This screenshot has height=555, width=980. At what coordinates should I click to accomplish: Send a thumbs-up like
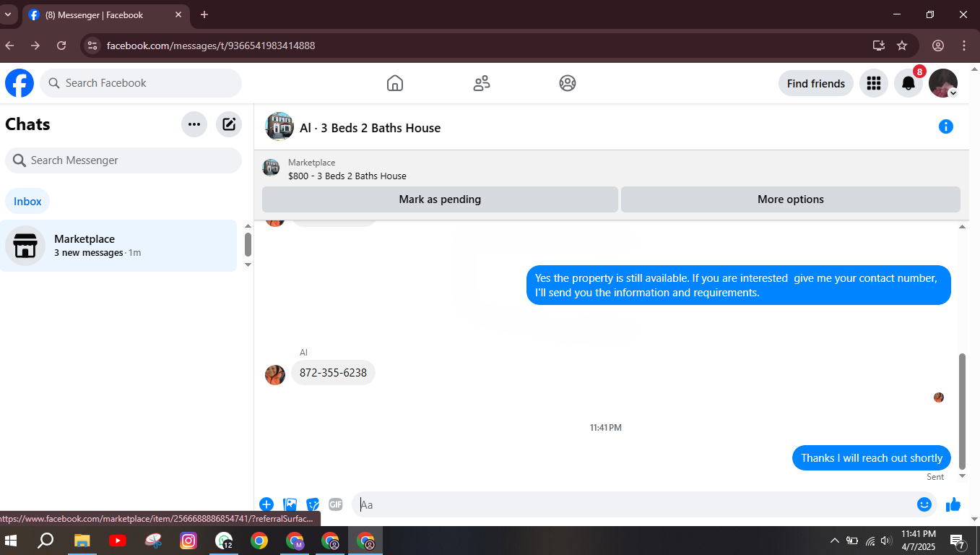(953, 504)
